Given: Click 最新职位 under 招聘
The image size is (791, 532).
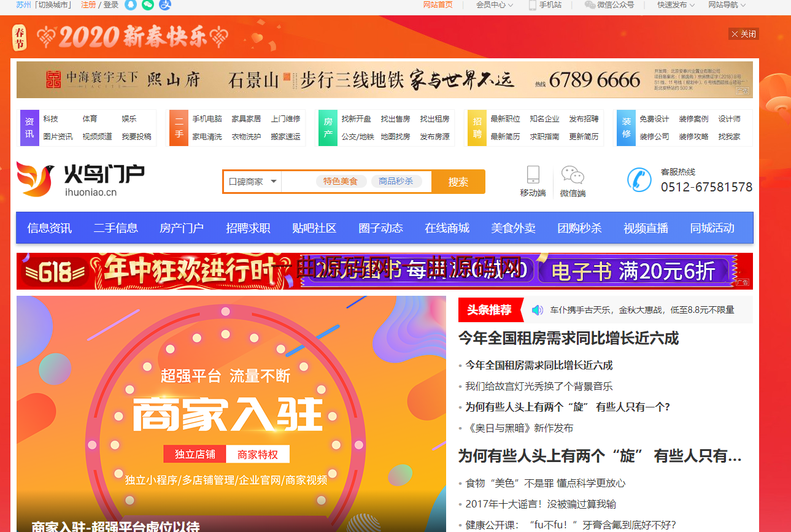Looking at the screenshot, I should (506, 119).
